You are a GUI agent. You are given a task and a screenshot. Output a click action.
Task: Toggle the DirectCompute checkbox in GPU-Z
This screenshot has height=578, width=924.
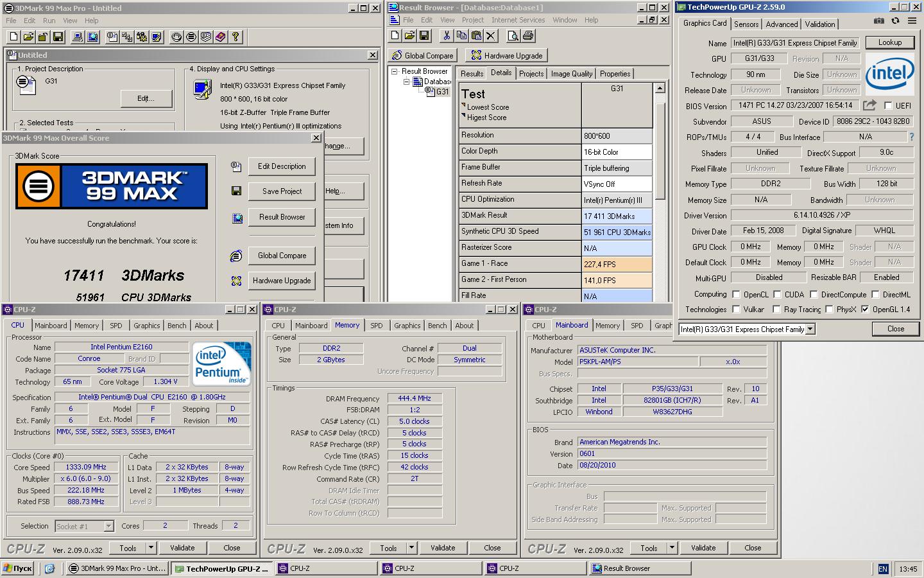814,295
